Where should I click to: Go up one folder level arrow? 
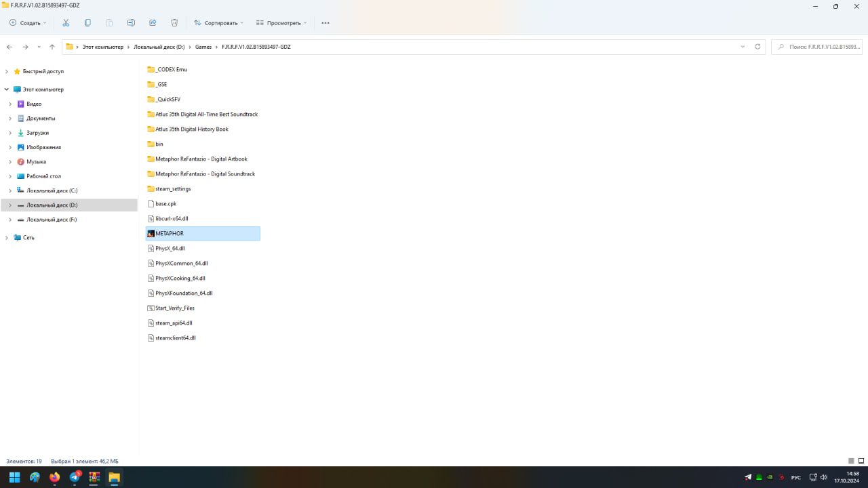(52, 47)
